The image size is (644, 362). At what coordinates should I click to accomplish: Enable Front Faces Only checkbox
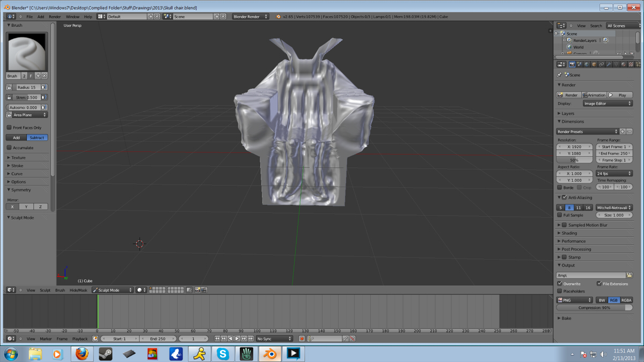9,128
